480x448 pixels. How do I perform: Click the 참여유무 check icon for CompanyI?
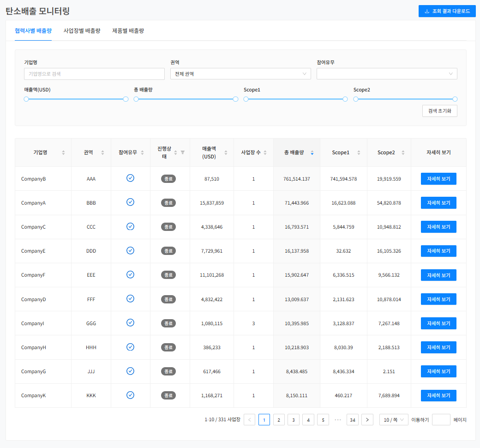click(130, 323)
